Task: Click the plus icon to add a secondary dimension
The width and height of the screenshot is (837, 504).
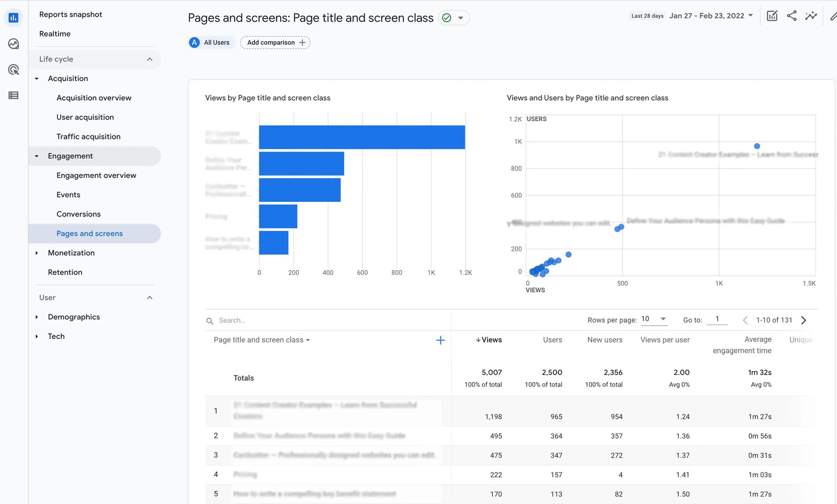Action: 440,340
